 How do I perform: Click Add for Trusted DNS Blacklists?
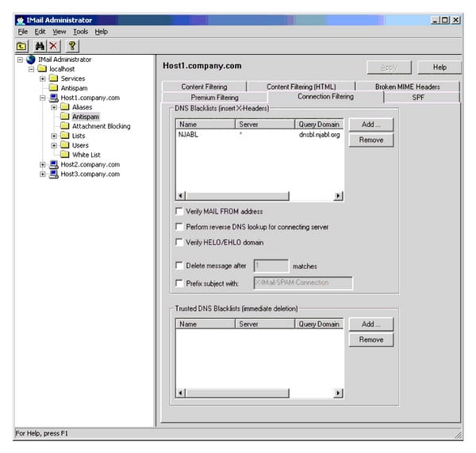[371, 324]
